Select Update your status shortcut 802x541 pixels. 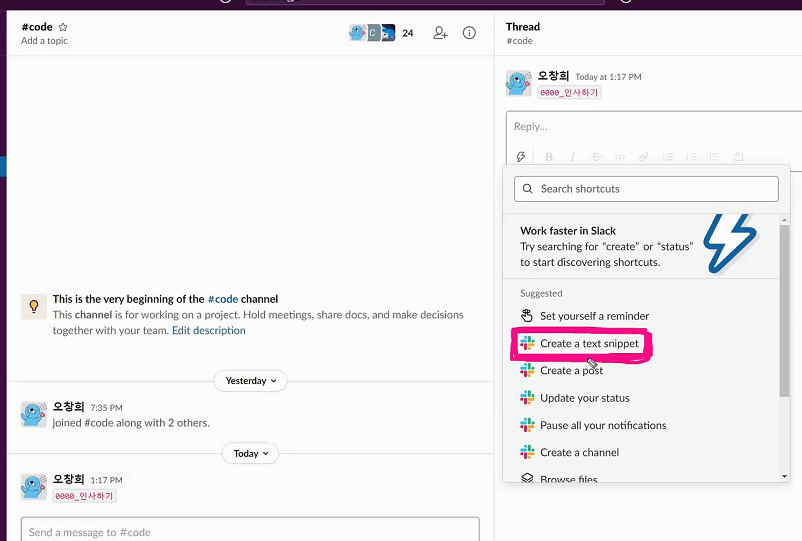click(x=641, y=398)
